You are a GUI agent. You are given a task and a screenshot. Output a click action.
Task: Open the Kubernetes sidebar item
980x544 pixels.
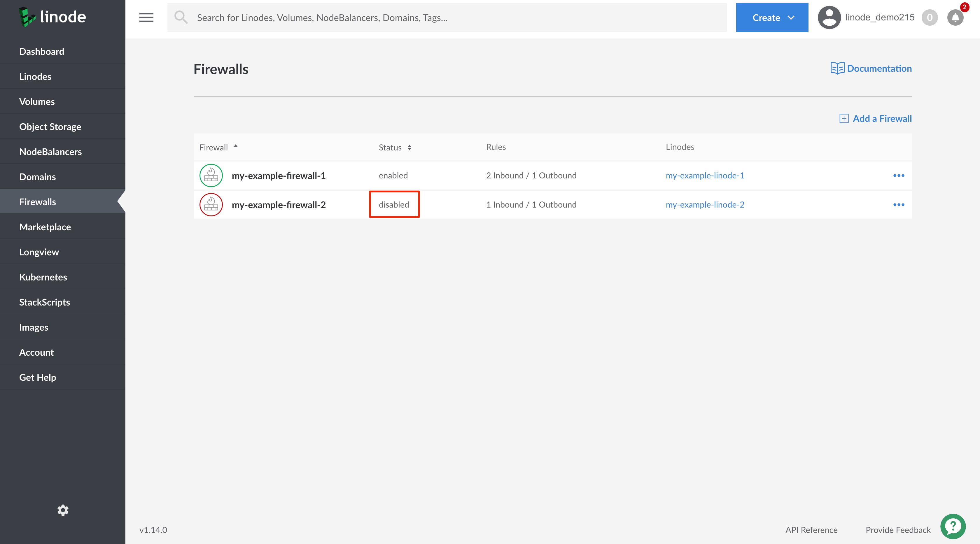(x=43, y=277)
